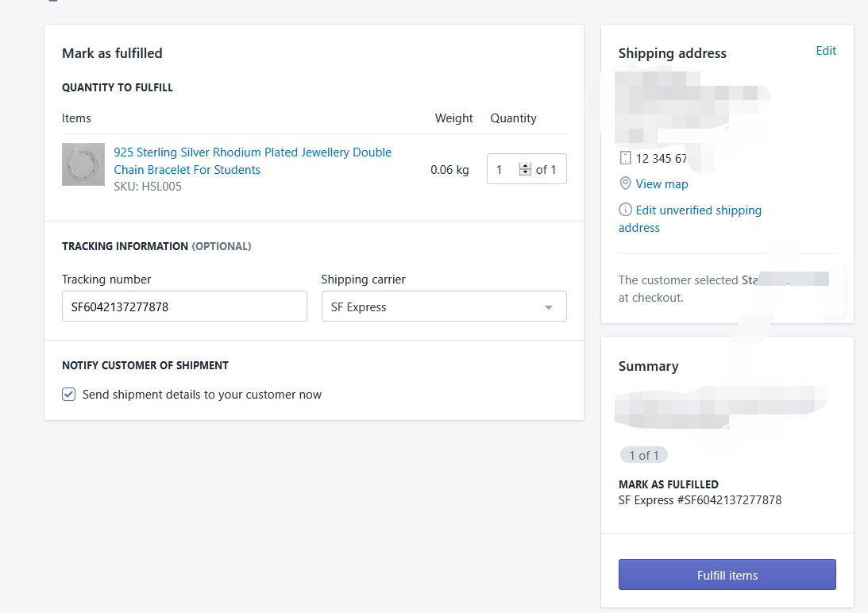Click the bracelet product thumbnail image

click(83, 164)
